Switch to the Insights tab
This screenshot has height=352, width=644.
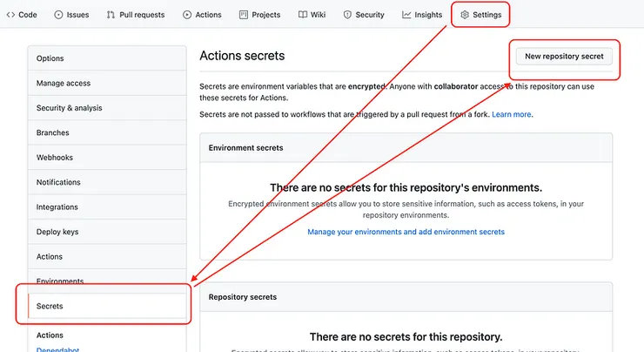(428, 15)
